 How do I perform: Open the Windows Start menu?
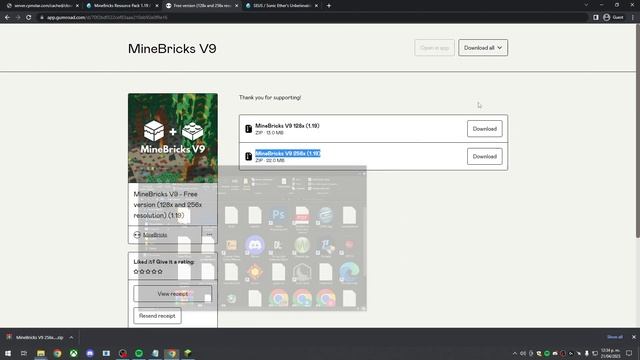[x=8, y=353]
